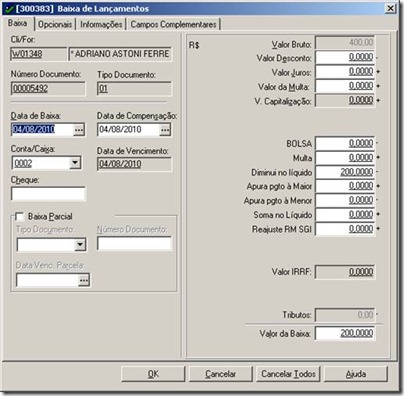404x396 pixels.
Task: Expand the partial Tipo Documento dropdown
Action: click(80, 245)
